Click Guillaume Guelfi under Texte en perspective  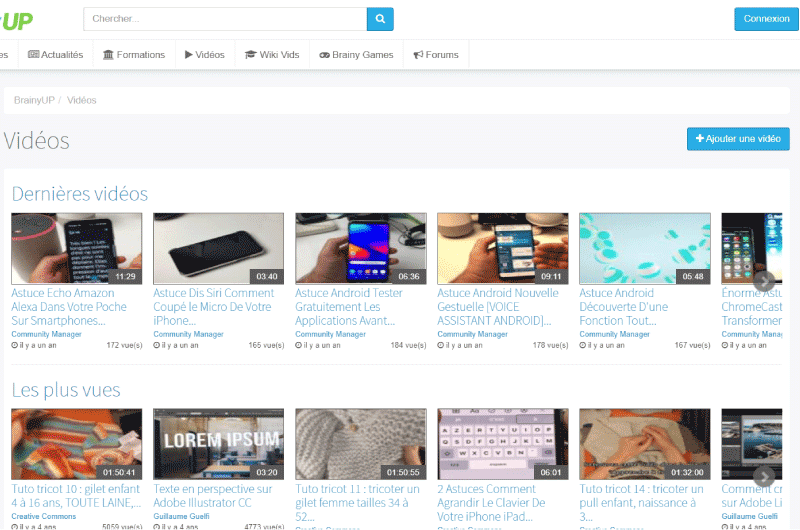tap(181, 516)
